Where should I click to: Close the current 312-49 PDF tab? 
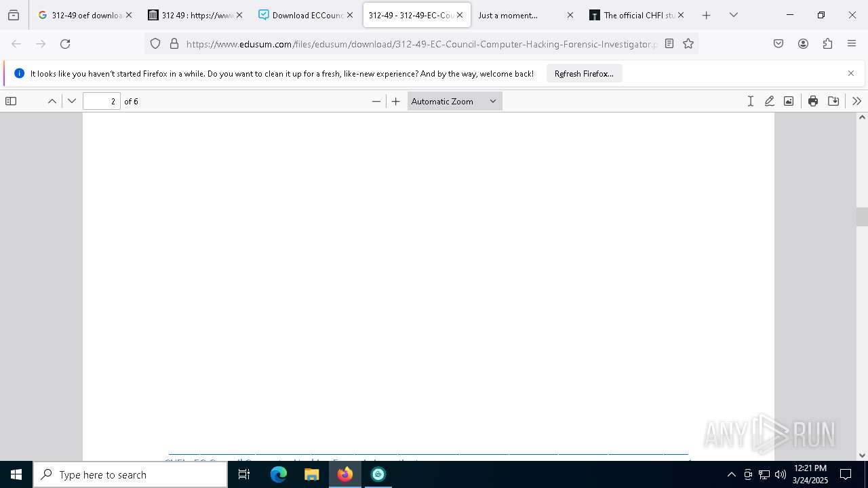pyautogui.click(x=460, y=15)
